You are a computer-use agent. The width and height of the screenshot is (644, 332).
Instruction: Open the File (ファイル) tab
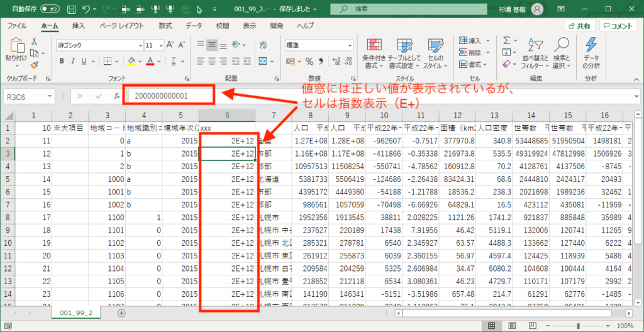pos(17,26)
